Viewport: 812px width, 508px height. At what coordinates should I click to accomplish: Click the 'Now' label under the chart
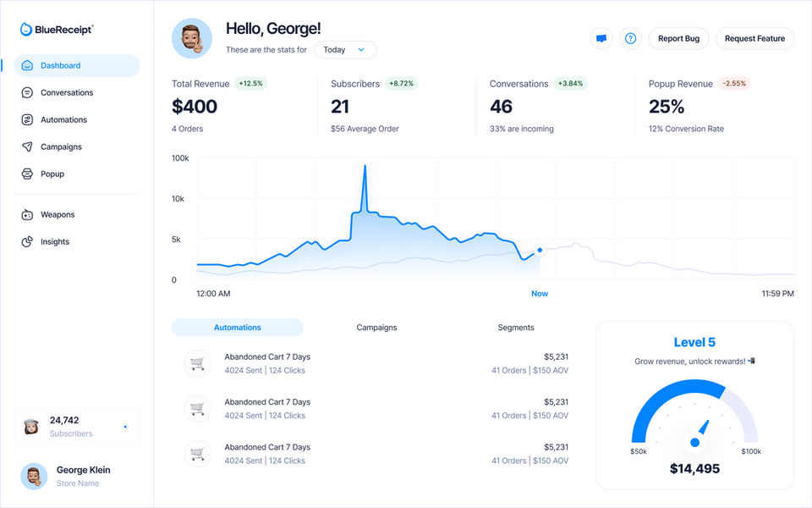(540, 294)
